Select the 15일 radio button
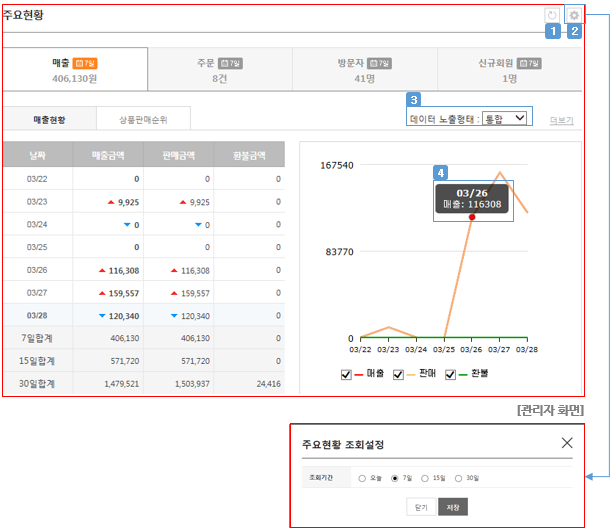The image size is (615, 532). pos(425,478)
